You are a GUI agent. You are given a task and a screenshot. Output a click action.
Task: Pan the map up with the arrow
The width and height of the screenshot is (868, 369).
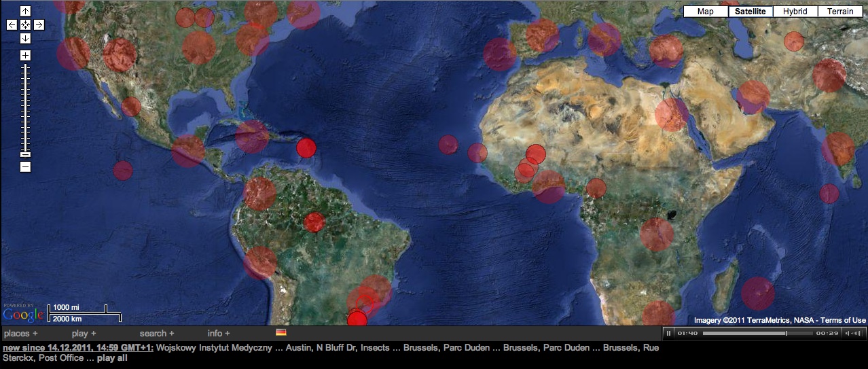click(x=25, y=11)
